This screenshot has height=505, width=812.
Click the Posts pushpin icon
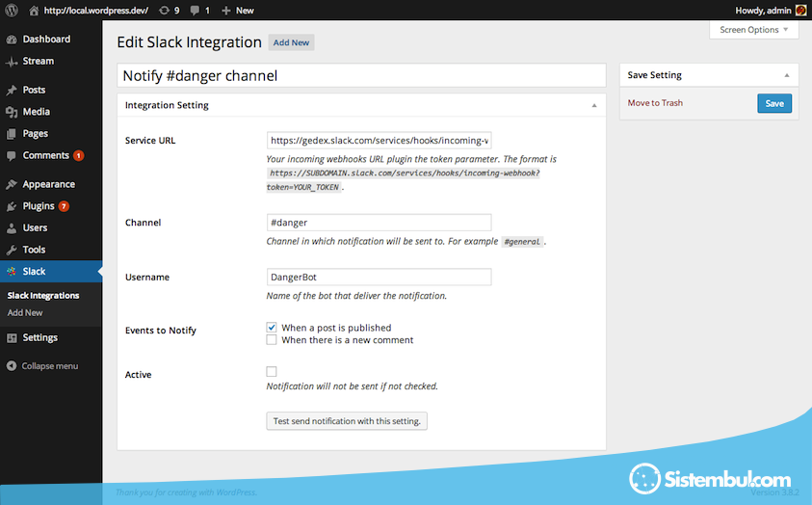point(12,91)
